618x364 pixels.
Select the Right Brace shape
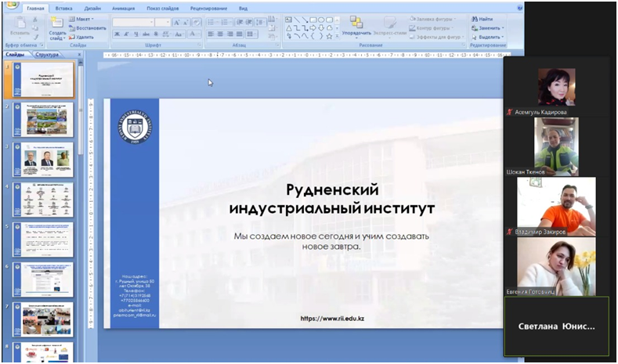click(321, 36)
